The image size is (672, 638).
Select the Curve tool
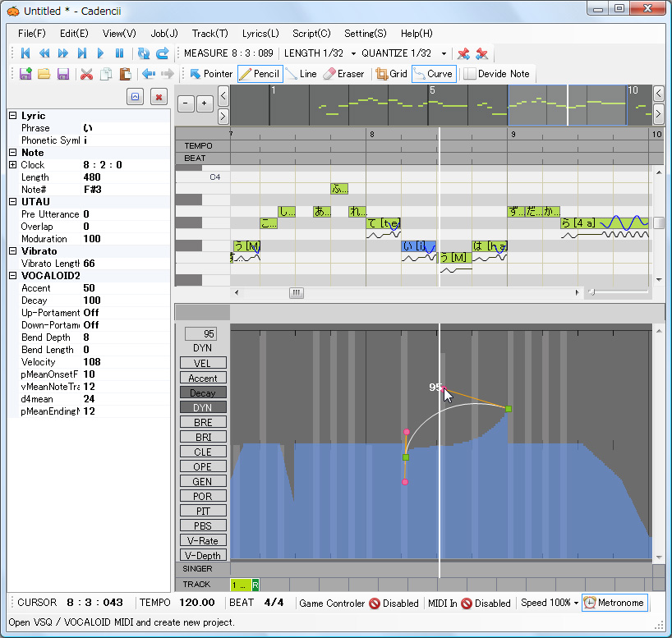coord(433,73)
